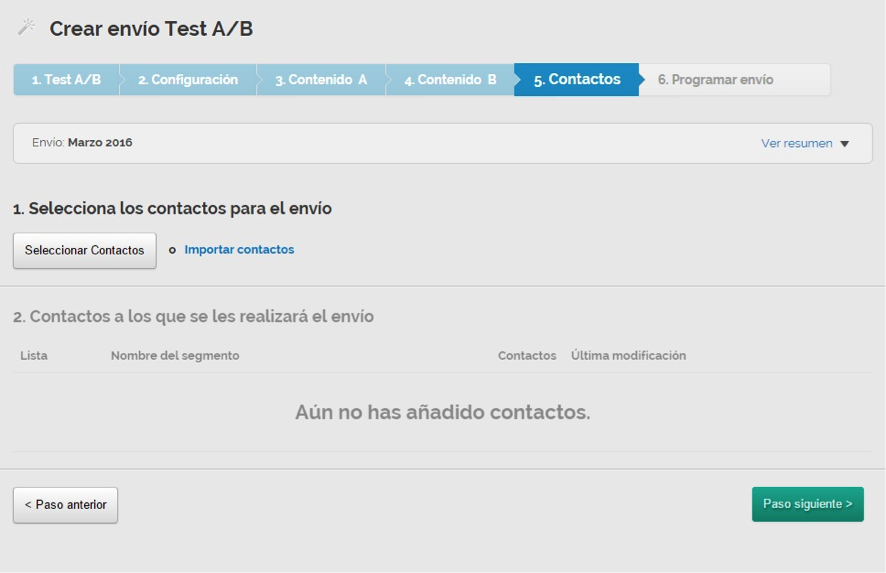Select the active 5. Contactos step
The image size is (886, 573).
(577, 80)
